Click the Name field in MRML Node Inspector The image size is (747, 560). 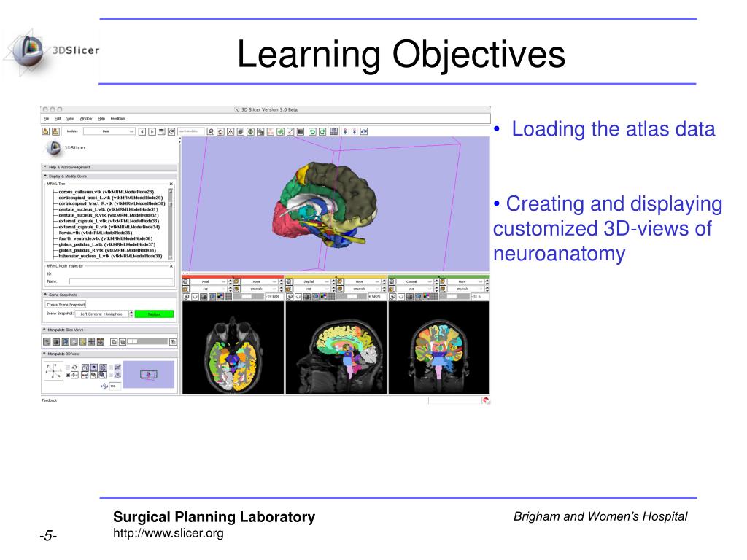pos(122,282)
